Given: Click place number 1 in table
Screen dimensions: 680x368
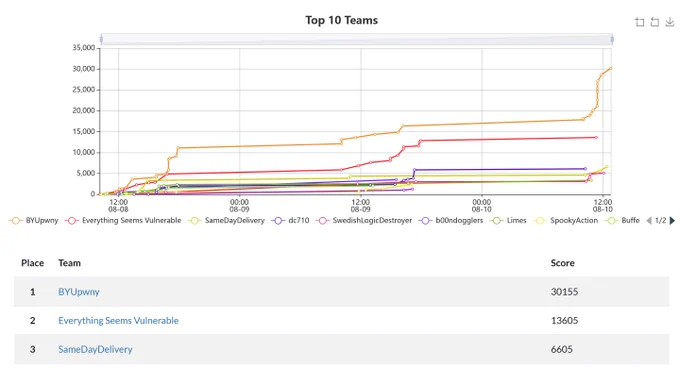Looking at the screenshot, I should click(x=33, y=292).
